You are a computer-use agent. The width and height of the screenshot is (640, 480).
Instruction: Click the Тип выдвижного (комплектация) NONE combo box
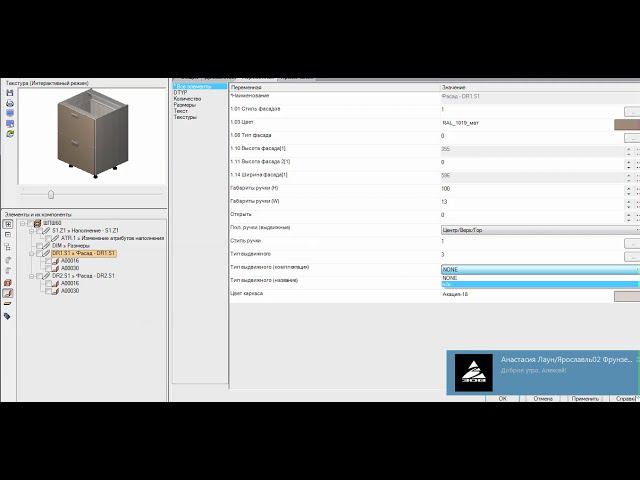(x=540, y=270)
